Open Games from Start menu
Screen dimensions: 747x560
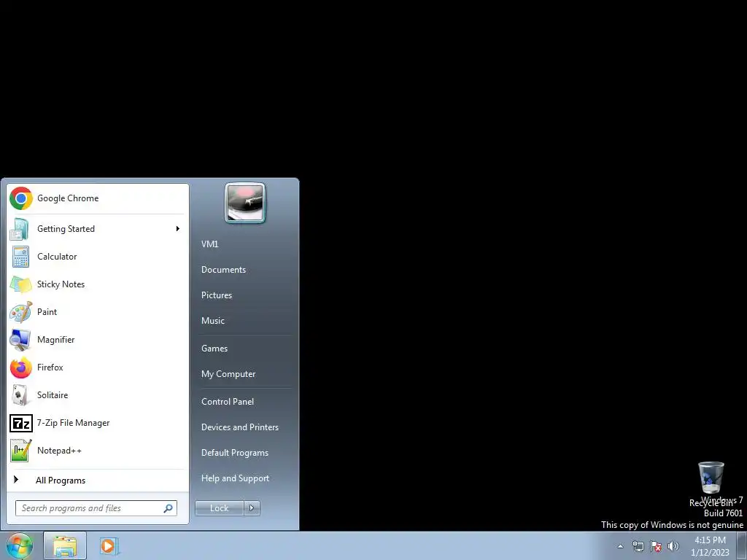point(214,349)
